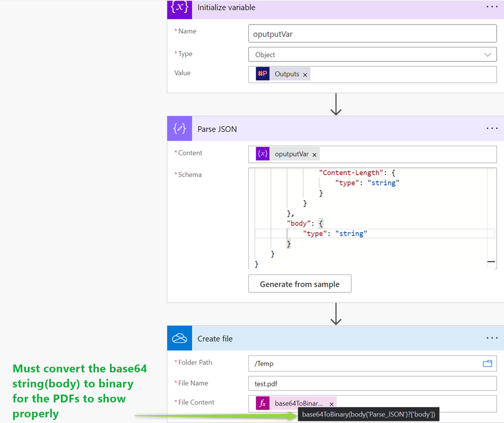Click the Parse JSON action icon
The height and width of the screenshot is (423, 504).
click(x=179, y=129)
